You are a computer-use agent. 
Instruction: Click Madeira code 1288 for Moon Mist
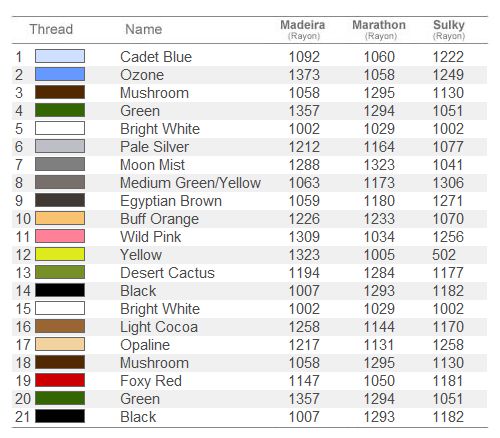click(x=304, y=165)
